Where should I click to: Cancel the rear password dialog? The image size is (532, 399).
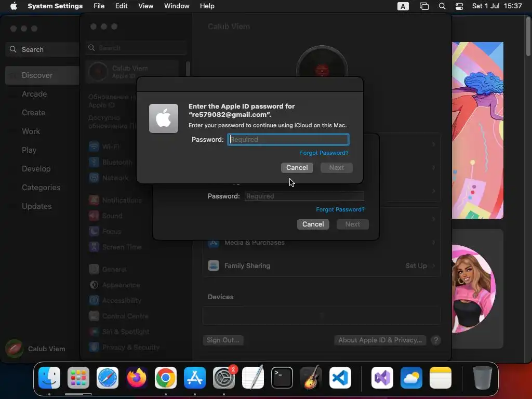(313, 224)
